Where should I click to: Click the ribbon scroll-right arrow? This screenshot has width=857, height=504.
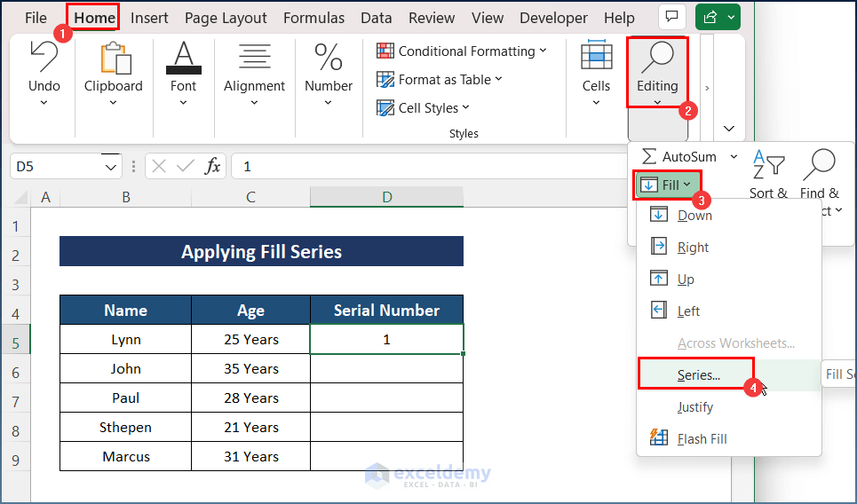(x=707, y=88)
